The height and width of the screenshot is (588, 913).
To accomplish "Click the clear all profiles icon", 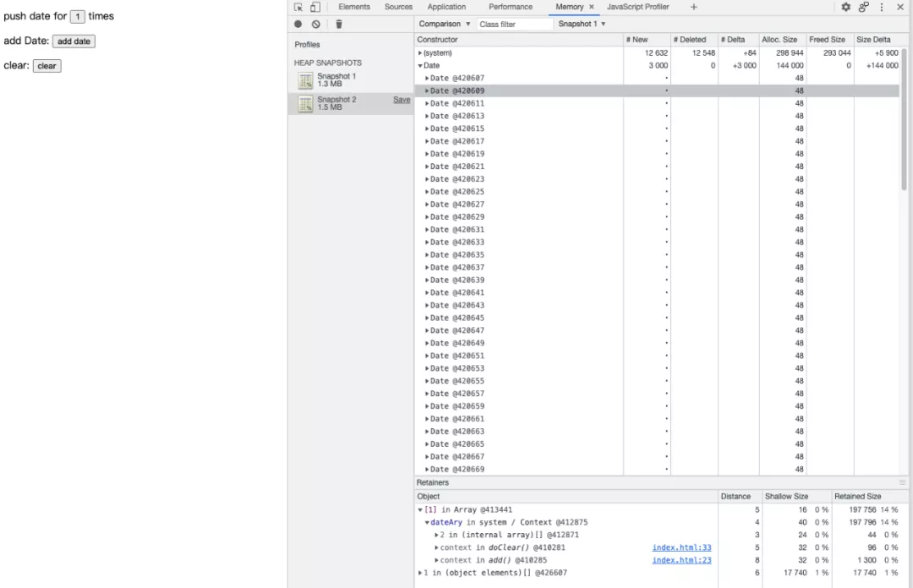I will click(315, 24).
